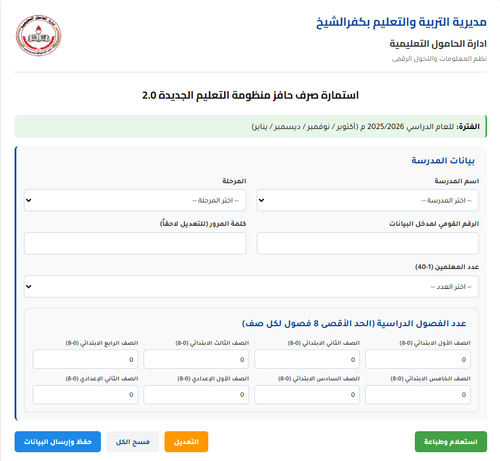Open the school name dropdown (اختر المدرسة)
500x461 pixels.
pos(368,200)
